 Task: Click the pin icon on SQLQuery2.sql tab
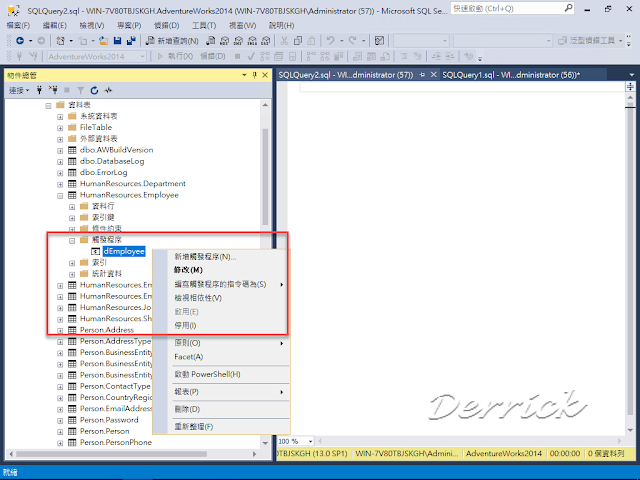[x=422, y=75]
